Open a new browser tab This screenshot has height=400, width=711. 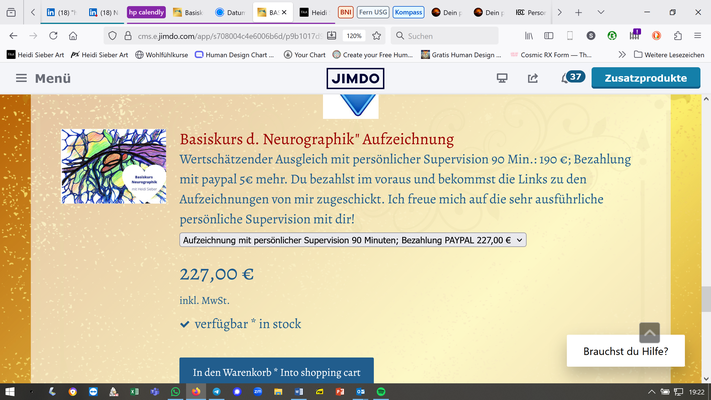pyautogui.click(x=579, y=12)
